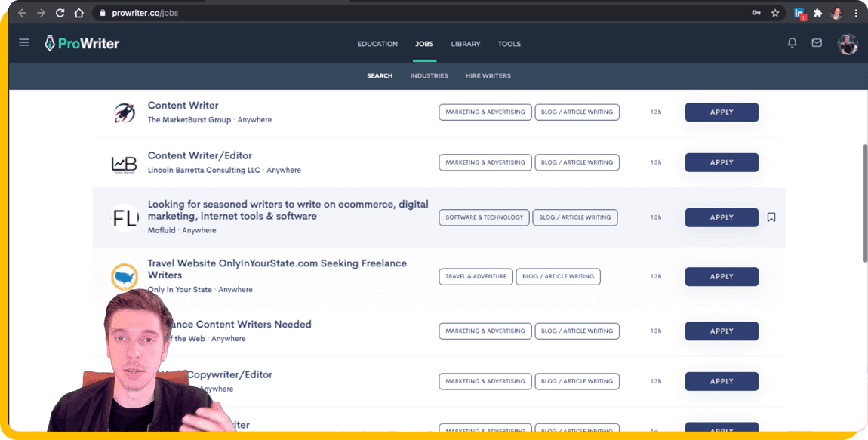The height and width of the screenshot is (440, 868).
Task: Open the hamburger navigation menu
Action: tap(23, 42)
